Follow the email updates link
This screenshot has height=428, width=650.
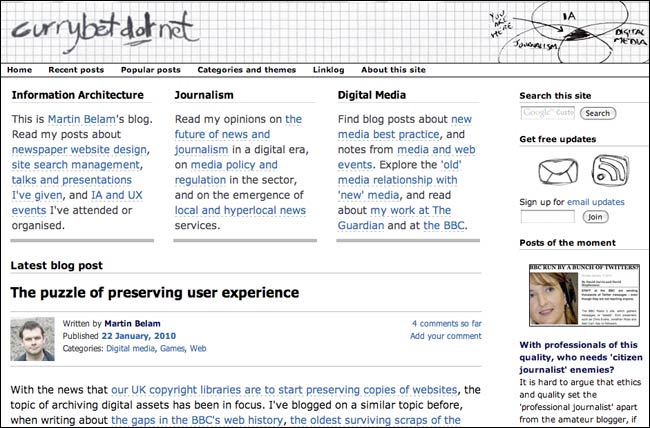coord(596,202)
